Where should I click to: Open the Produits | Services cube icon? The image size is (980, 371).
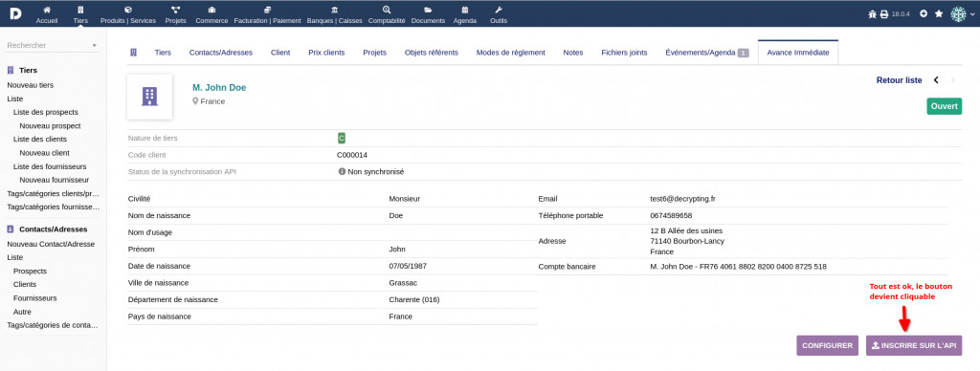[x=128, y=10]
